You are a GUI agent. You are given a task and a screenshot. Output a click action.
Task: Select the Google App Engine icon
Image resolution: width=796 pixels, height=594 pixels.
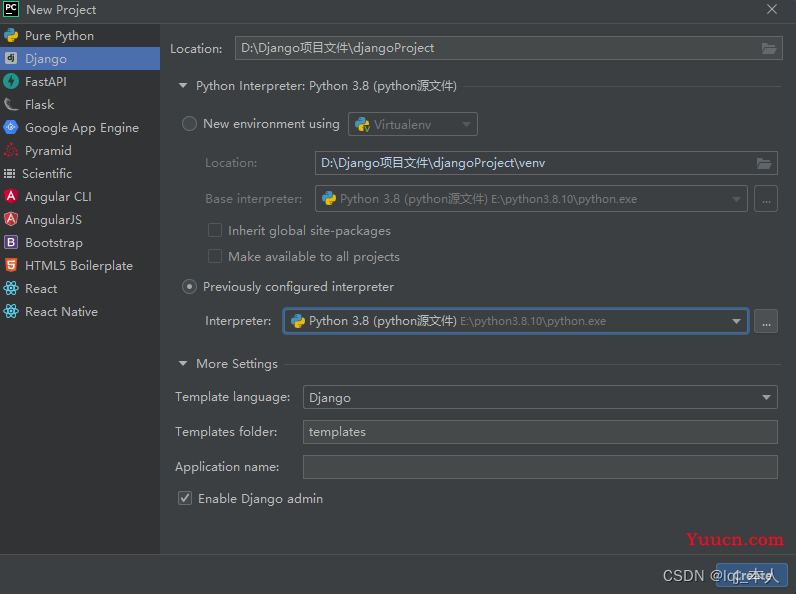(11, 127)
